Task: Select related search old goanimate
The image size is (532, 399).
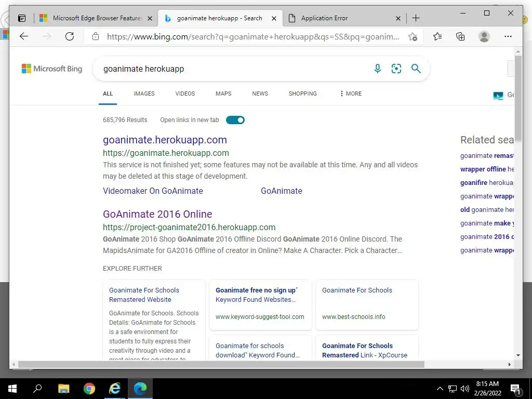Action: (487, 210)
